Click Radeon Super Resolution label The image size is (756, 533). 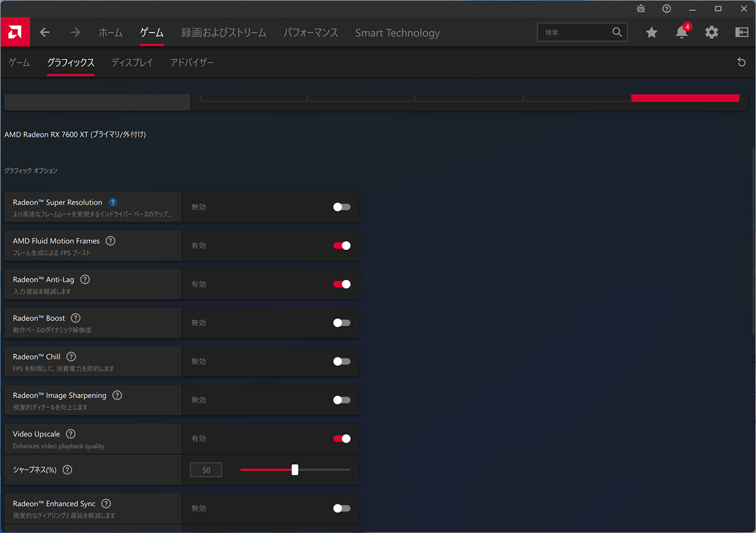pos(57,202)
